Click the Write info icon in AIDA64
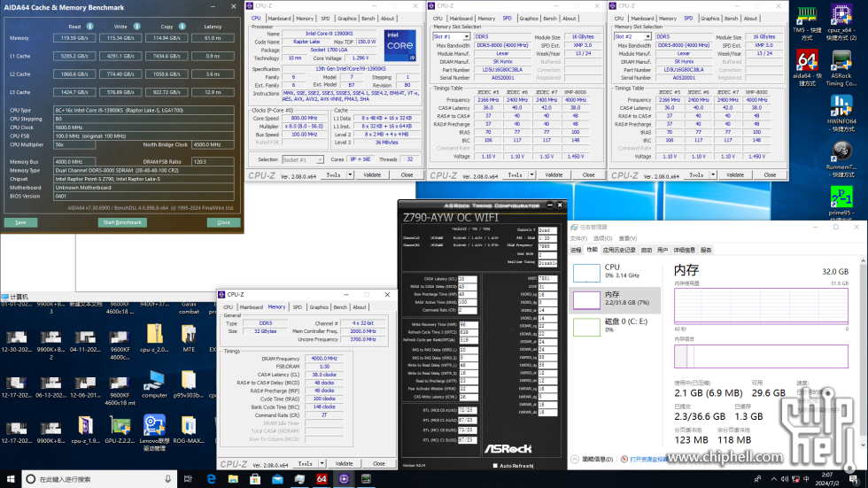The width and height of the screenshot is (868, 488). (136, 26)
